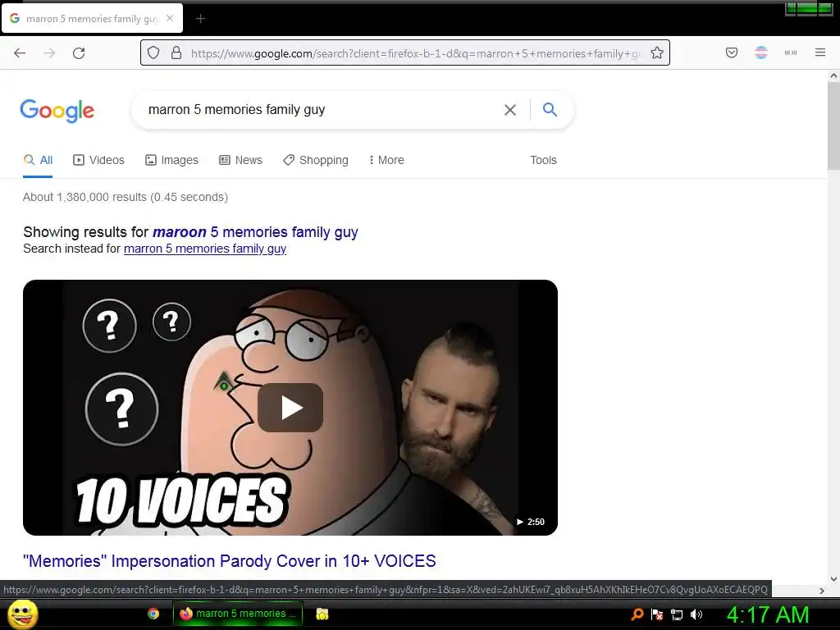The image size is (840, 630).
Task: Close the marron 5 memories tab
Action: pyautogui.click(x=170, y=18)
